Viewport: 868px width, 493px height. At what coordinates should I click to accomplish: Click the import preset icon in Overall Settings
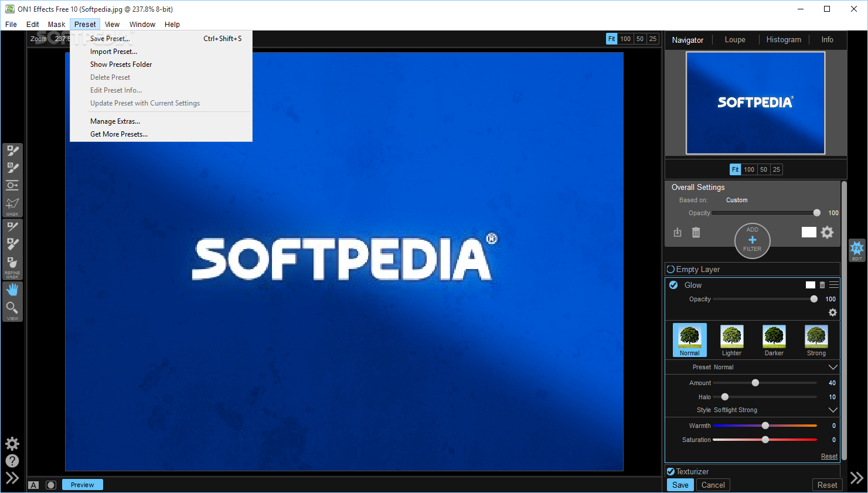click(678, 233)
